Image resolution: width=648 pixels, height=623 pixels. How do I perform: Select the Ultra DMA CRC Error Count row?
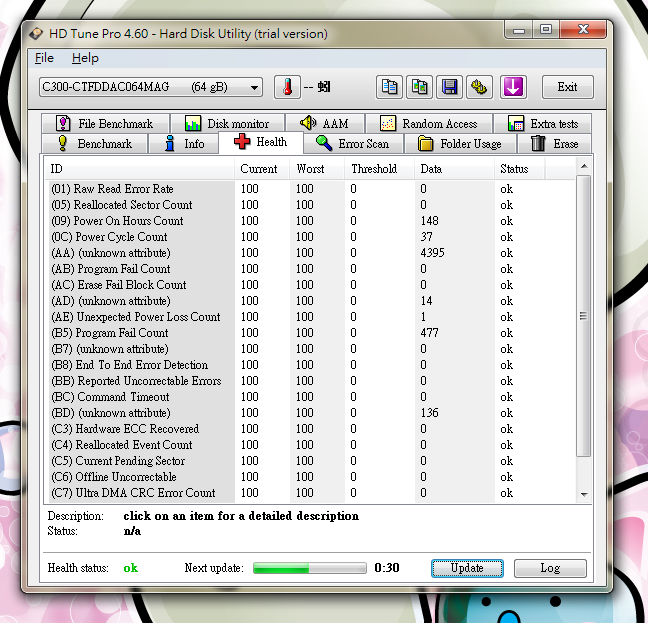[310, 493]
